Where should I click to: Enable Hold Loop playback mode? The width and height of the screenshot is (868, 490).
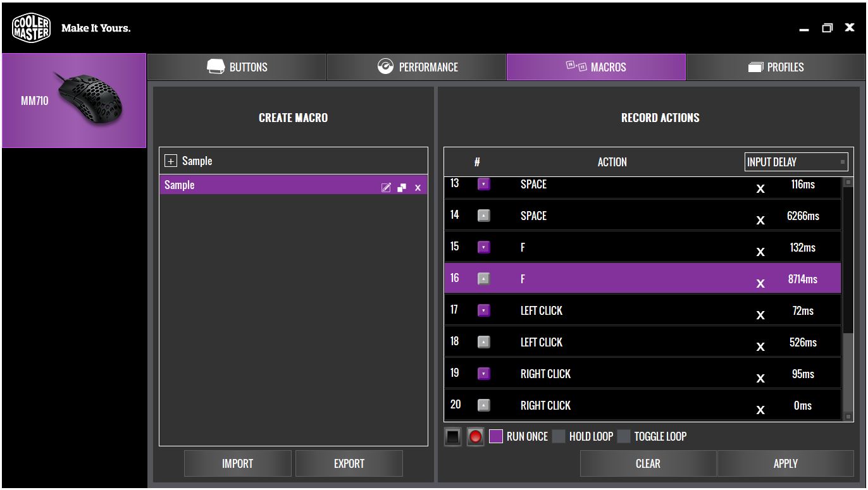(x=559, y=436)
